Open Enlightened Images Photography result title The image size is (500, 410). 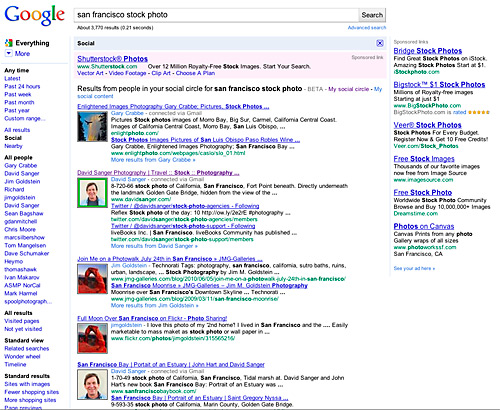173,107
